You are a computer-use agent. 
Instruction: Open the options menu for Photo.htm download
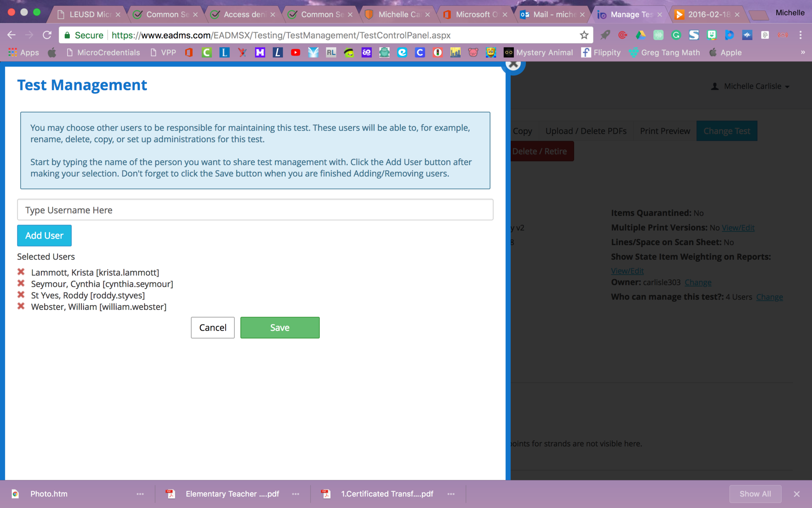[x=140, y=494]
